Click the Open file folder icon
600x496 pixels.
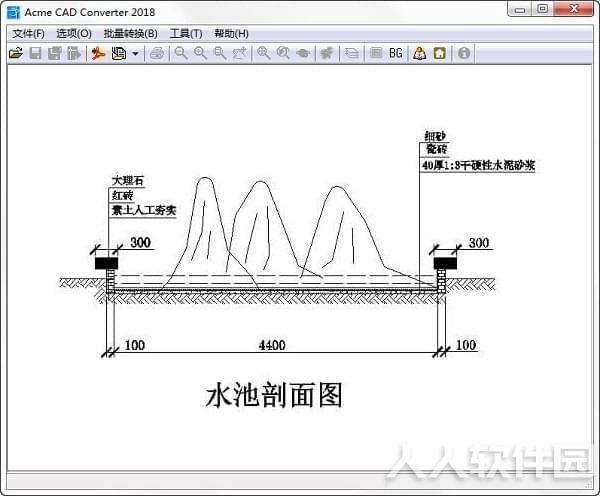(x=16, y=53)
